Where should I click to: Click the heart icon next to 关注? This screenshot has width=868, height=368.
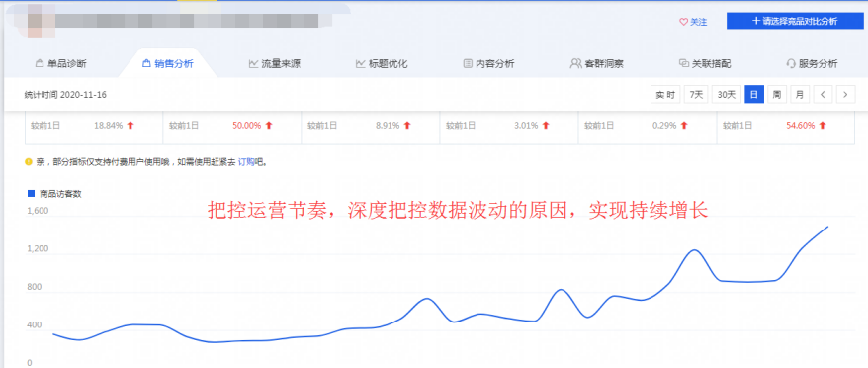click(x=683, y=22)
